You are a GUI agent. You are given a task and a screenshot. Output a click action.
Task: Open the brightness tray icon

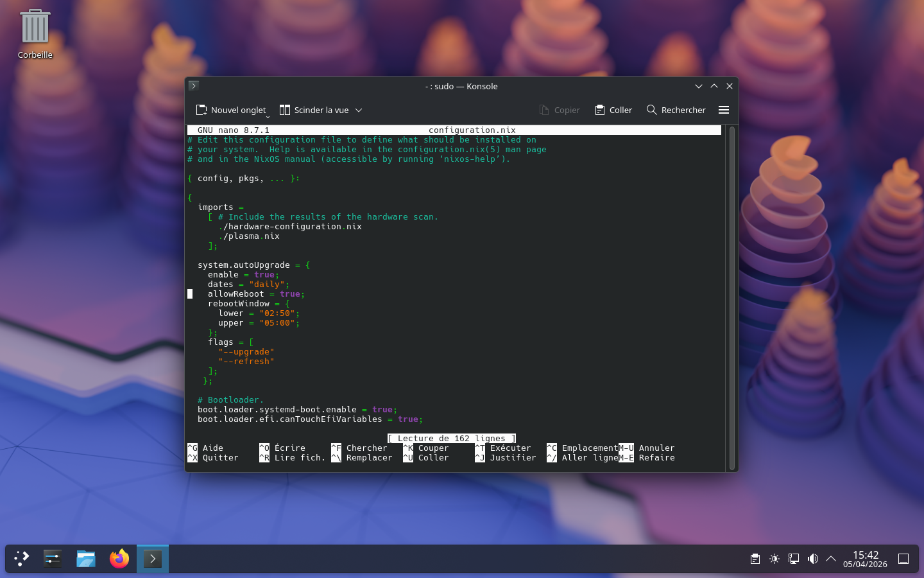pyautogui.click(x=774, y=559)
